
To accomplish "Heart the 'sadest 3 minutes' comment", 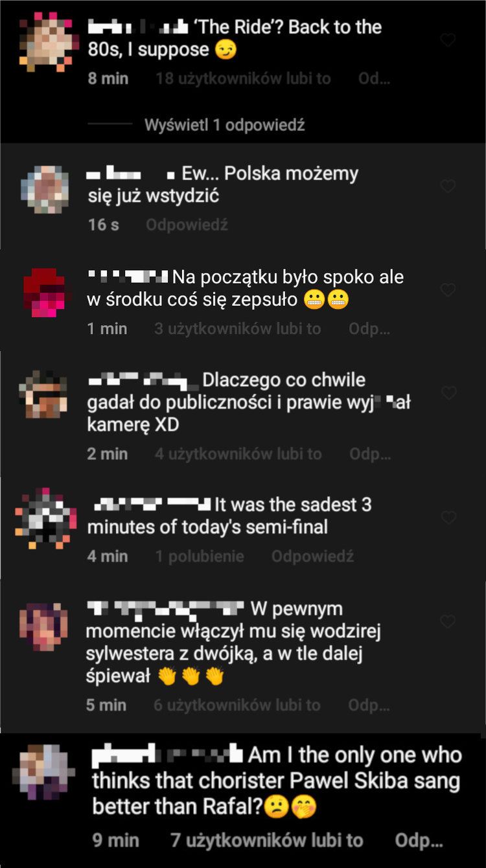I will pyautogui.click(x=448, y=518).
